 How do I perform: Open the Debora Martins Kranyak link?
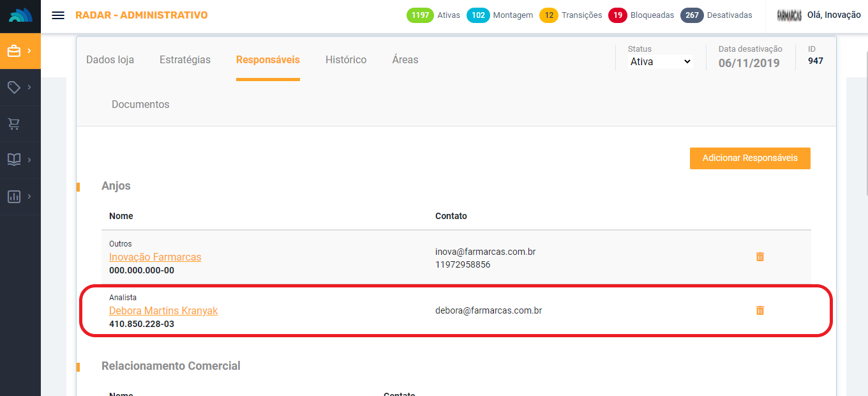[x=163, y=311]
